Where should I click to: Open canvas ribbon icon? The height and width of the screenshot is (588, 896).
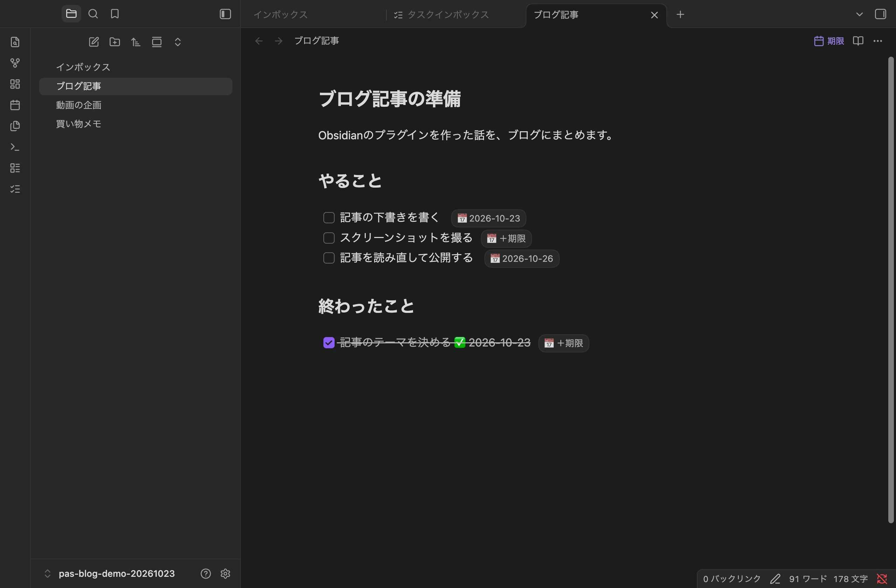[15, 84]
